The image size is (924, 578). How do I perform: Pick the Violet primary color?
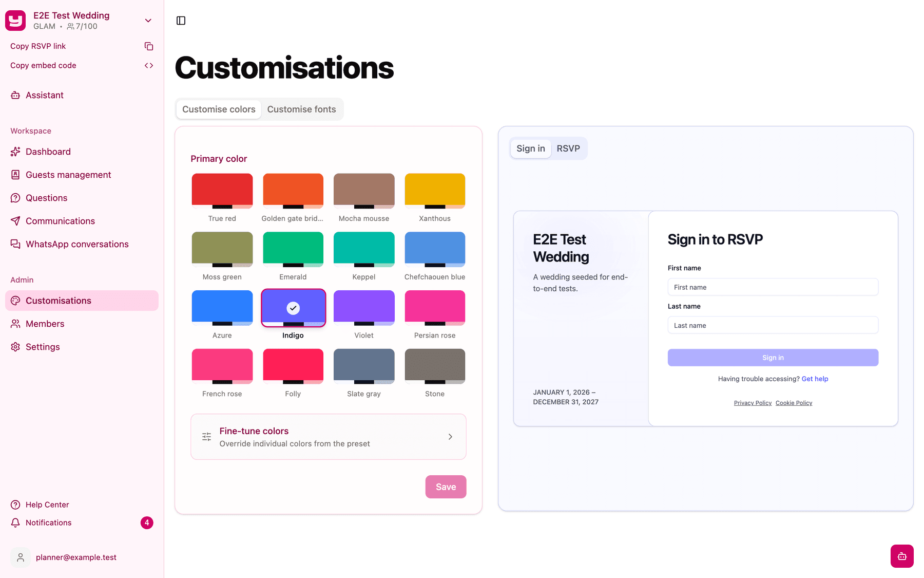364,308
